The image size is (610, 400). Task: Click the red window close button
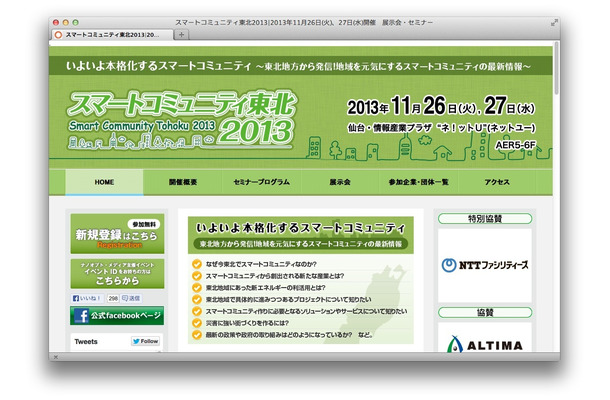tap(56, 23)
